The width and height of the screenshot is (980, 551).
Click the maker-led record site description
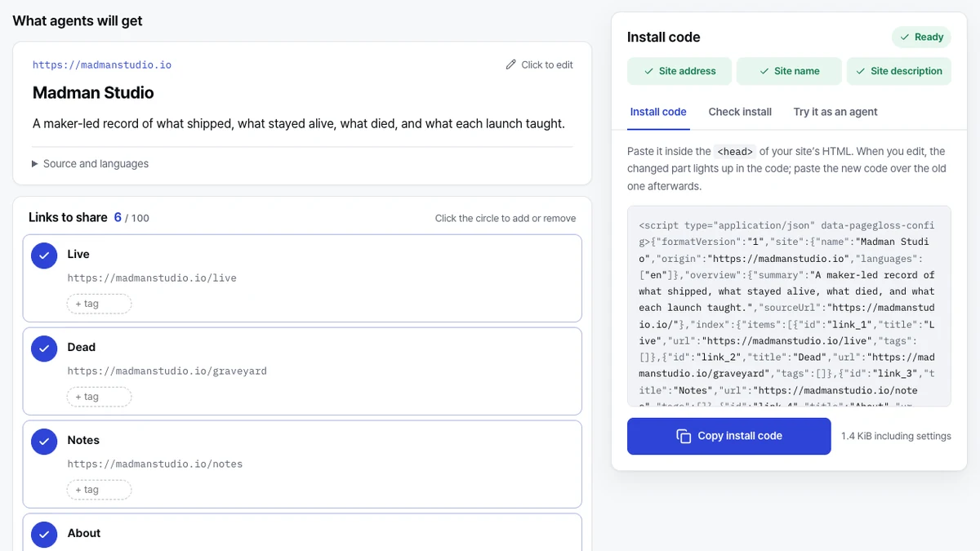pos(299,124)
